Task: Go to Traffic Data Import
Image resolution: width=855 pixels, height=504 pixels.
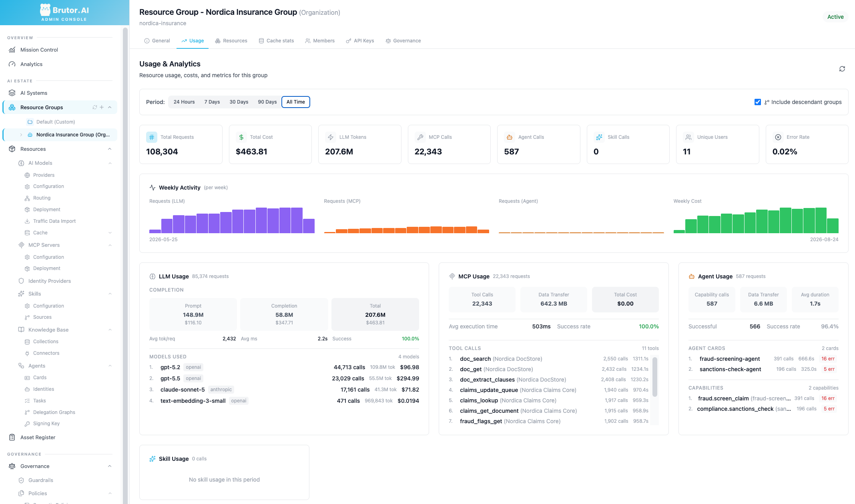Action: (54, 221)
